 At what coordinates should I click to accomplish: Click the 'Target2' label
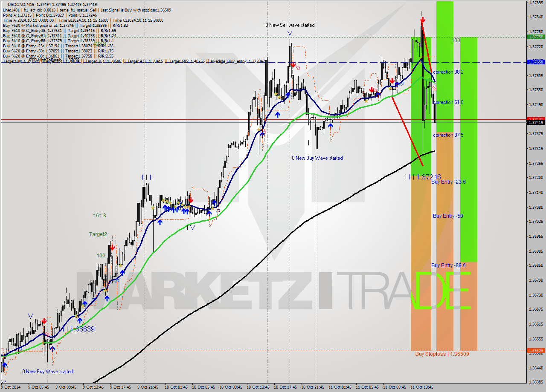pyautogui.click(x=98, y=234)
